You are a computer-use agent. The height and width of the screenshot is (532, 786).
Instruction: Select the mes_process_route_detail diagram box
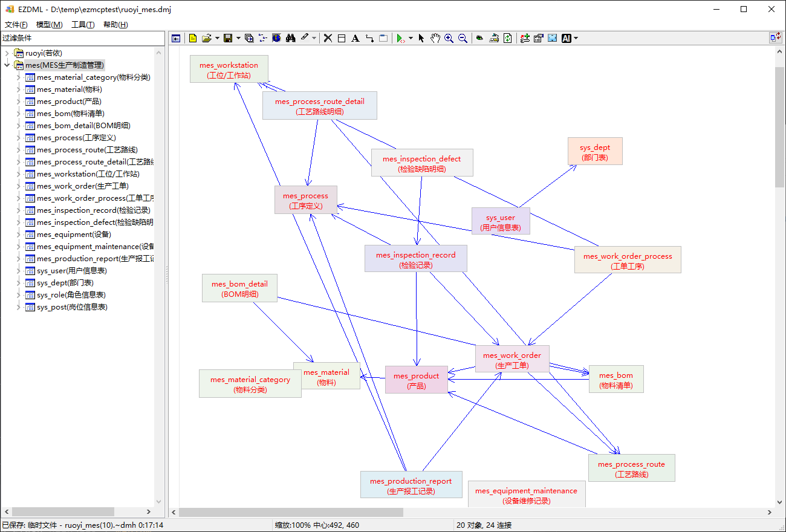pos(320,105)
